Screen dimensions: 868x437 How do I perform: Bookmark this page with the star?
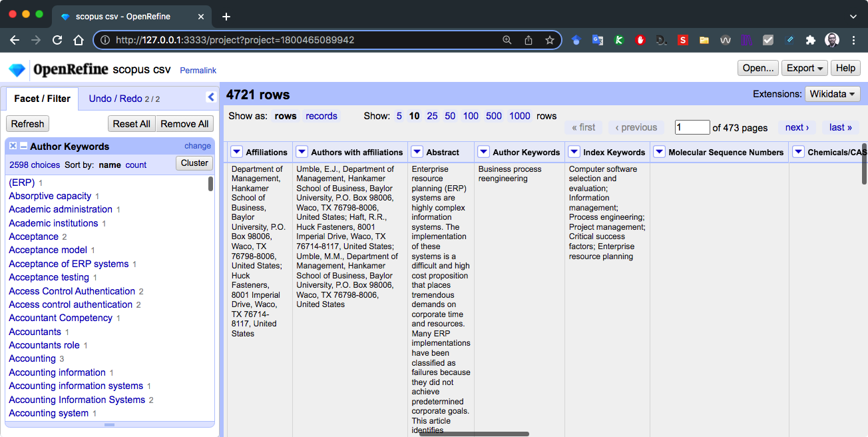(550, 40)
